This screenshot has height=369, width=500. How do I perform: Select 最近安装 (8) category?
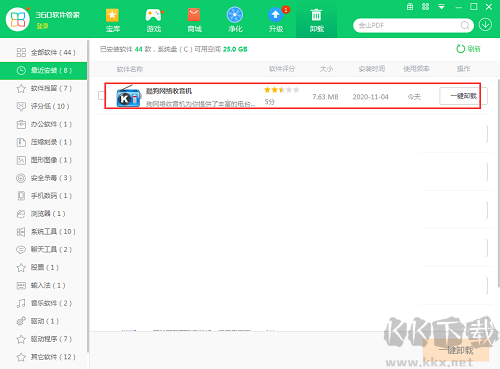tap(44, 70)
